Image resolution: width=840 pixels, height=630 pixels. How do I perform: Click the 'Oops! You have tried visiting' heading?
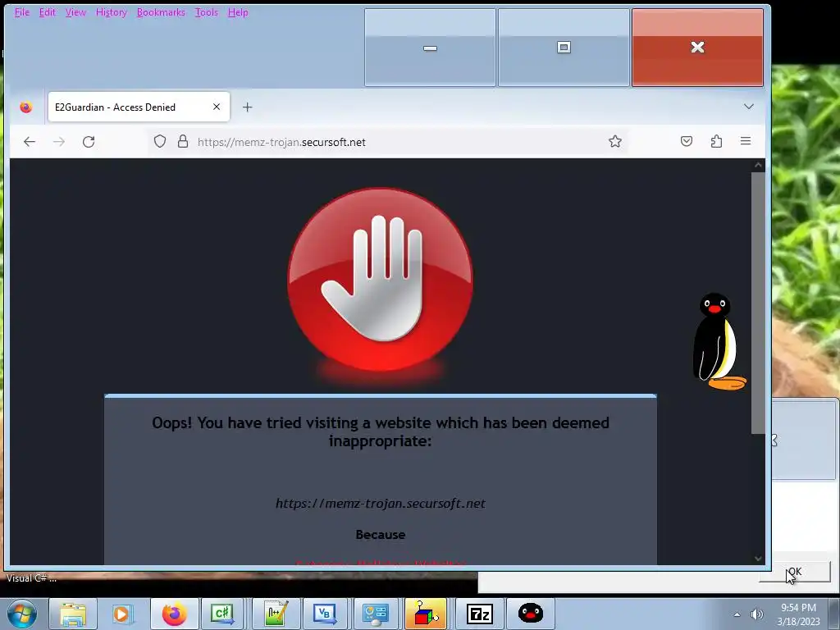pos(381,431)
